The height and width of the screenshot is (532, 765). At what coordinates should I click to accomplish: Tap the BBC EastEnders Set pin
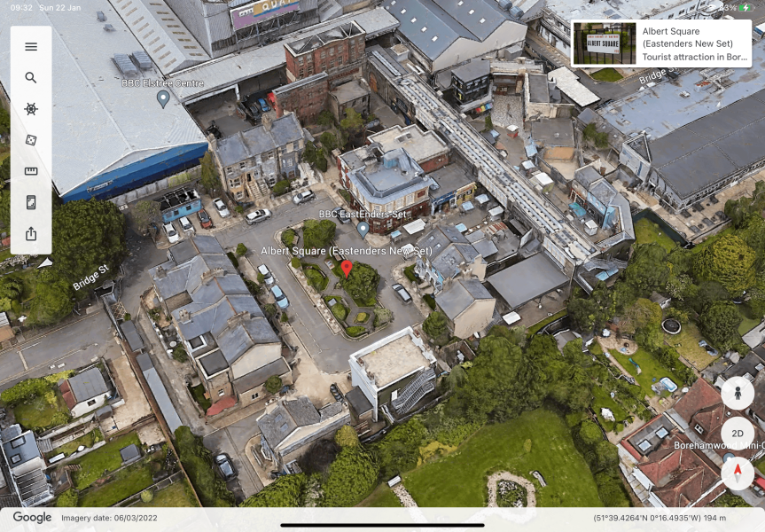coord(363,230)
